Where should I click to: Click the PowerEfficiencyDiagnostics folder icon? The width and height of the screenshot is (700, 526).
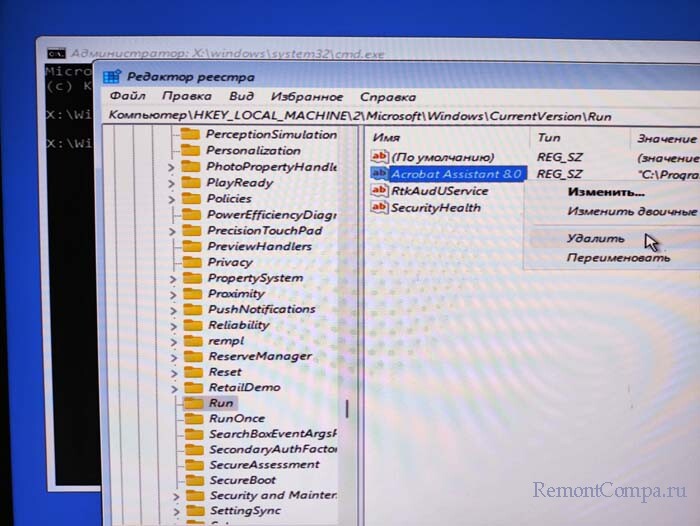point(192,214)
